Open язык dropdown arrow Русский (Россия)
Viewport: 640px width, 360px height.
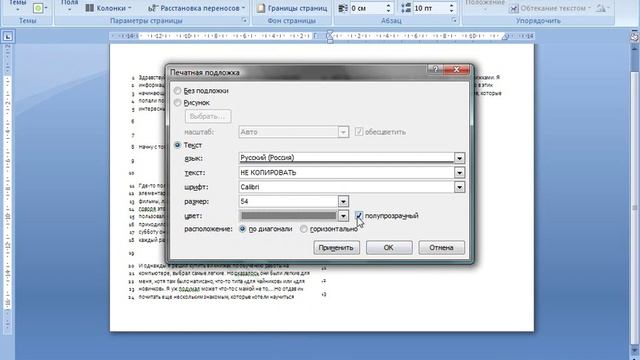tap(459, 158)
